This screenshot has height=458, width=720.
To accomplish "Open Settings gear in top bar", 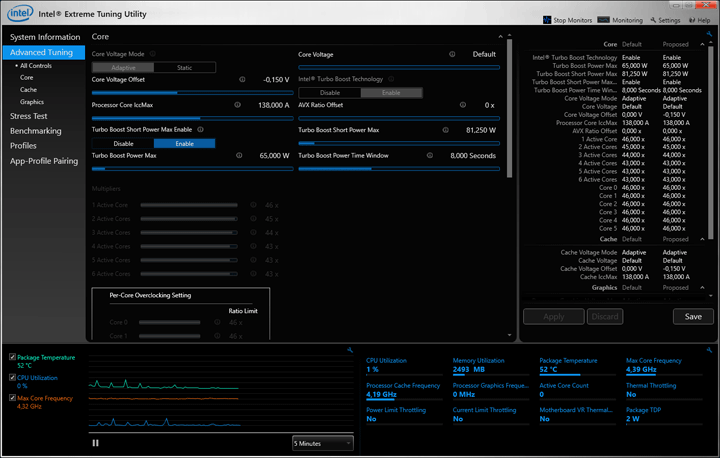I will pos(665,20).
